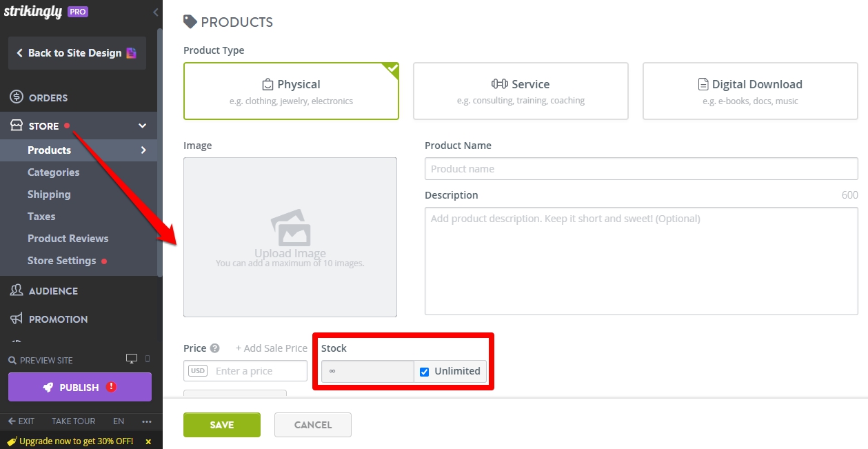Dismiss the upgrade banner with the X
This screenshot has height=449, width=868.
tap(148, 441)
